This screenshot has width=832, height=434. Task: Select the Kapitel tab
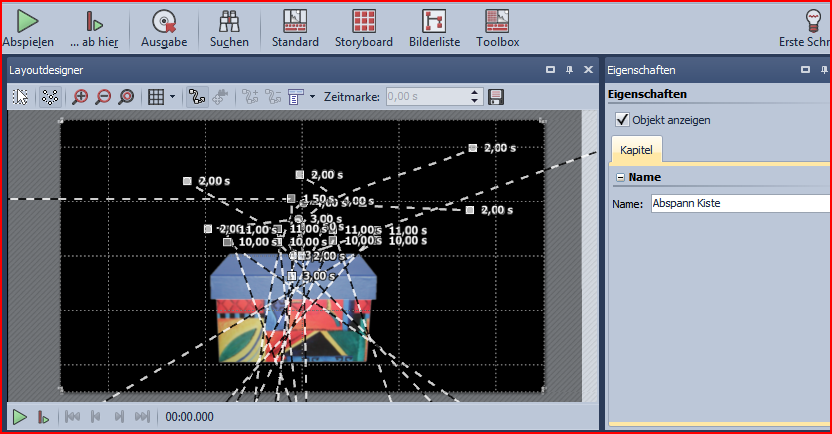[636, 150]
